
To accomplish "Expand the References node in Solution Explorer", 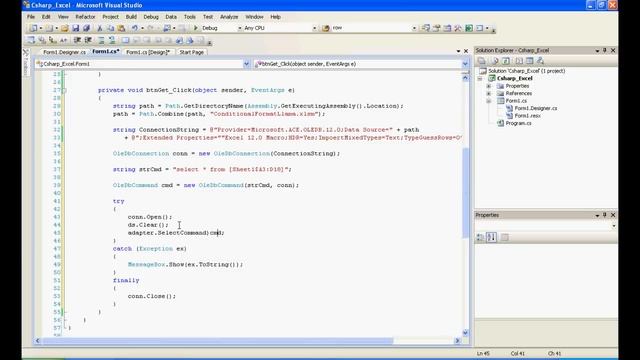I will pos(489,93).
